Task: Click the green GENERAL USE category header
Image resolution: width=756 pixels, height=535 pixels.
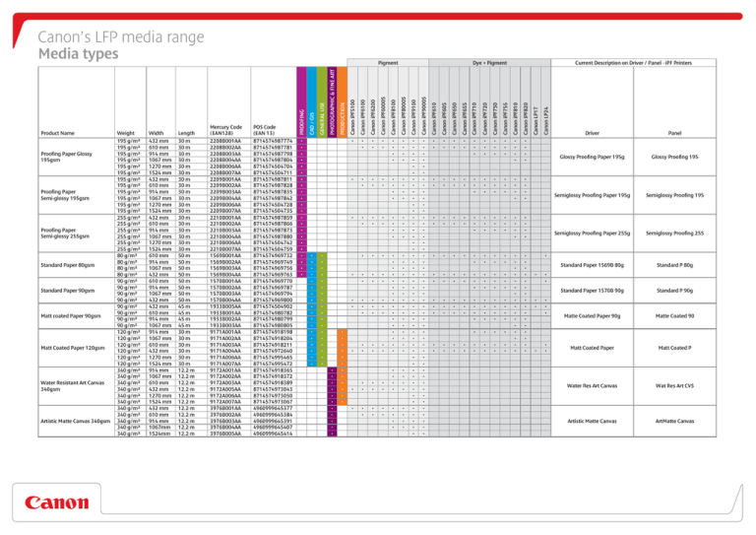Action: pyautogui.click(x=322, y=102)
